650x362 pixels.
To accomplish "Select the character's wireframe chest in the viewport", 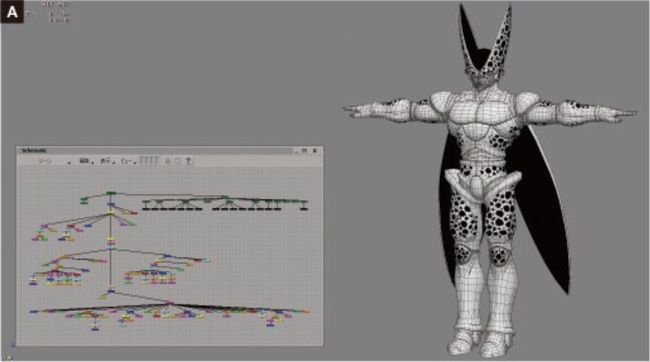I will pos(479,111).
